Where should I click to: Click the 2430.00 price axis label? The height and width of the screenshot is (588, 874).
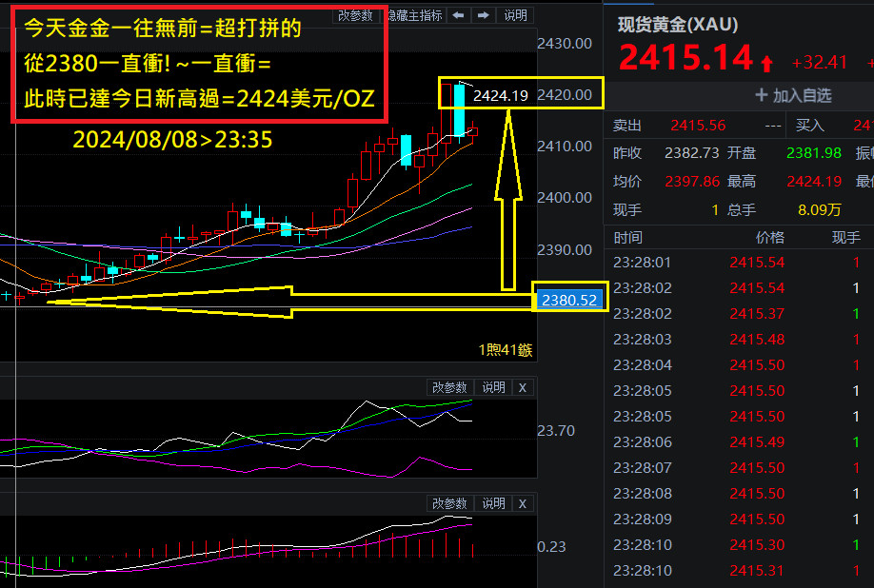564,44
